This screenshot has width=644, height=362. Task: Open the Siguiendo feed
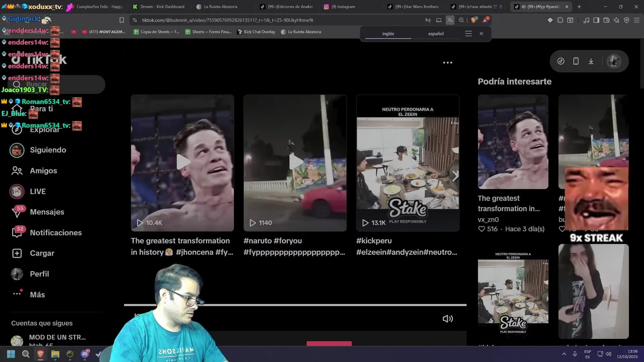(x=39, y=150)
